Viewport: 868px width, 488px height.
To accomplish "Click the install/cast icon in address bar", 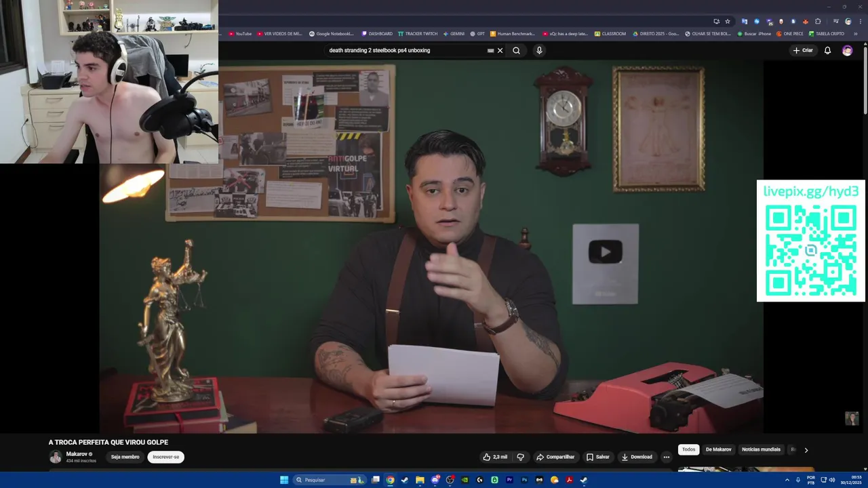I will pyautogui.click(x=716, y=21).
